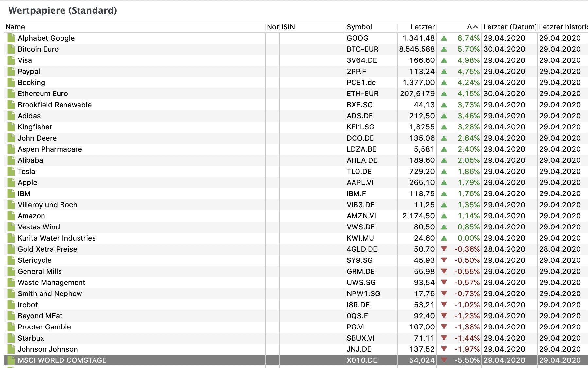Click the X010.DE symbol cell
588x368 pixels.
point(362,360)
